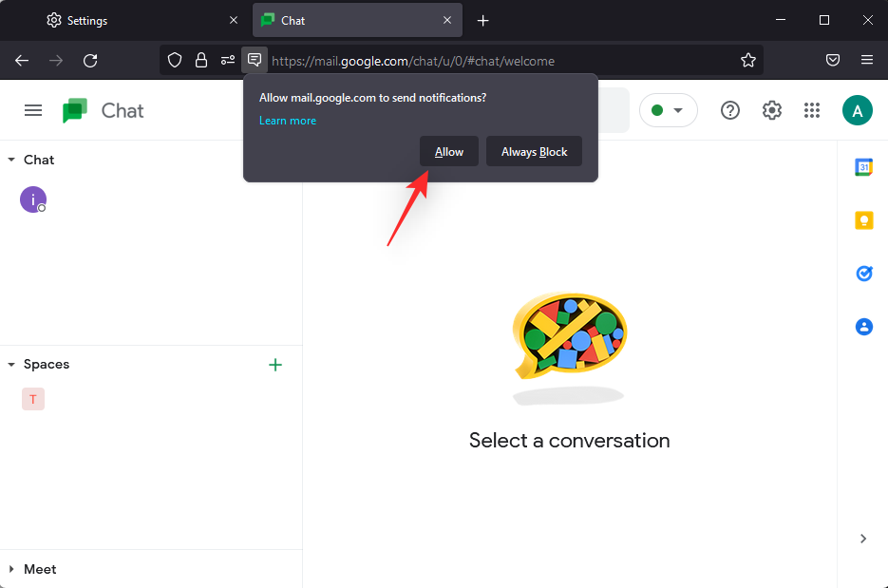Open Google Keep side panel icon
Image resolution: width=888 pixels, height=588 pixels.
pyautogui.click(x=863, y=220)
